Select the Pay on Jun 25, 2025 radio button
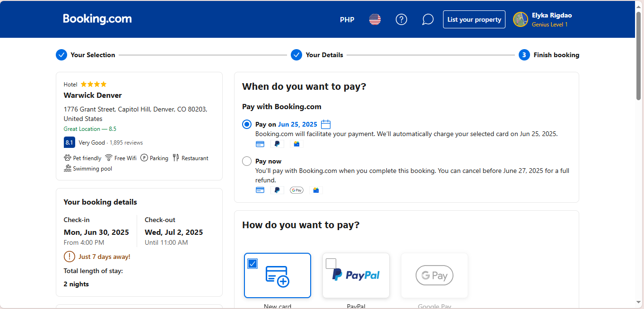 [x=247, y=124]
